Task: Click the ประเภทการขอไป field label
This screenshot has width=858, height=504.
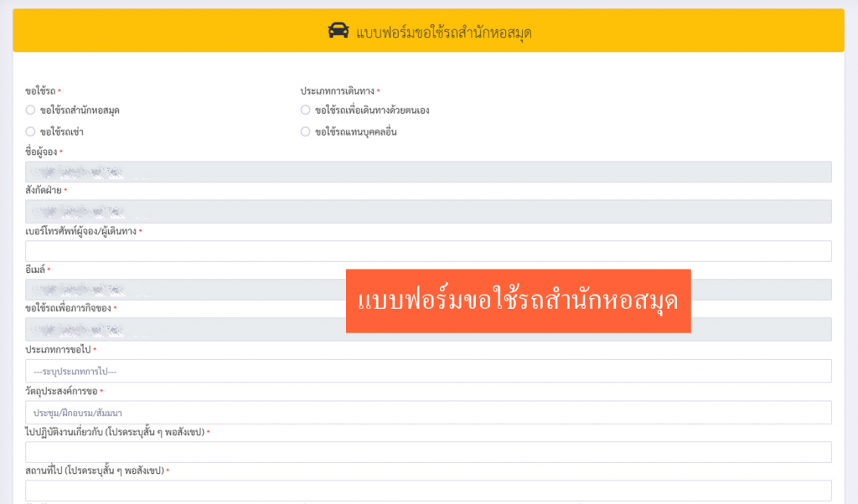Action: click(58, 349)
